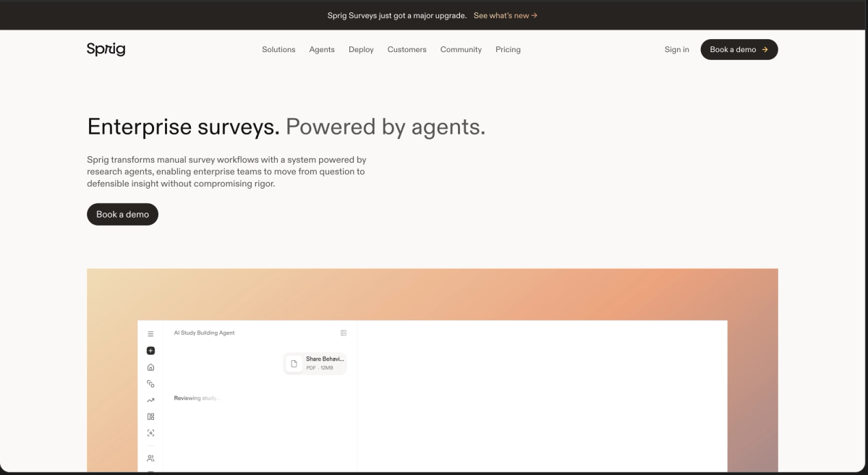Image resolution: width=868 pixels, height=475 pixels.
Task: Open the Agents menu
Action: tap(322, 50)
